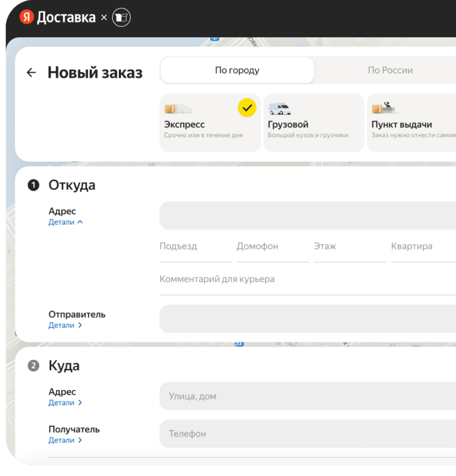Expand Детали under Отправитель
This screenshot has height=476, width=456.
(65, 325)
